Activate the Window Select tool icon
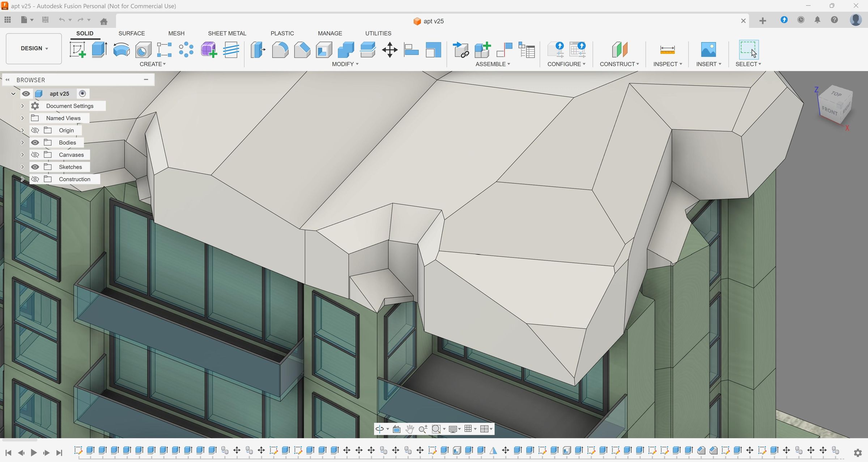The image size is (868, 462). [x=748, y=50]
